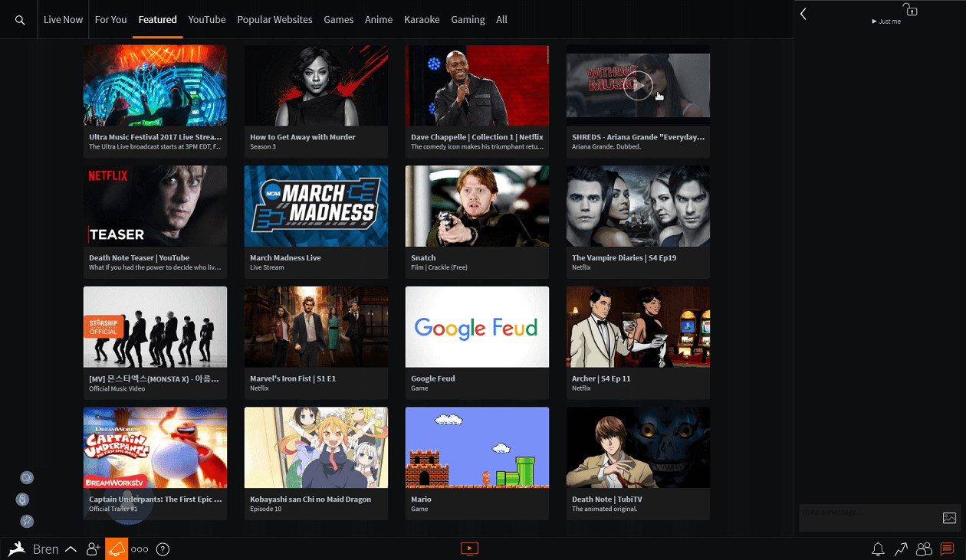Click 'March Madness Live' title text
The image size is (966, 560).
point(285,258)
